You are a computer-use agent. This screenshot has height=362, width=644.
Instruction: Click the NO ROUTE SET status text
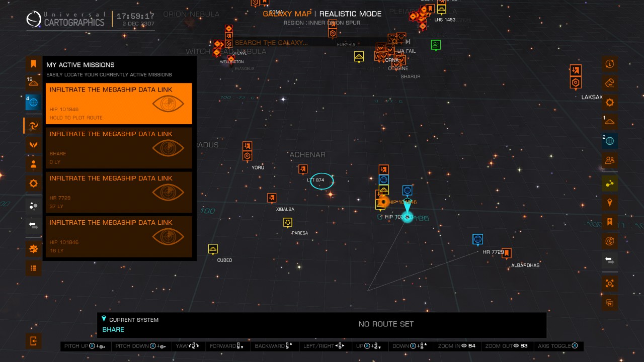(x=386, y=324)
